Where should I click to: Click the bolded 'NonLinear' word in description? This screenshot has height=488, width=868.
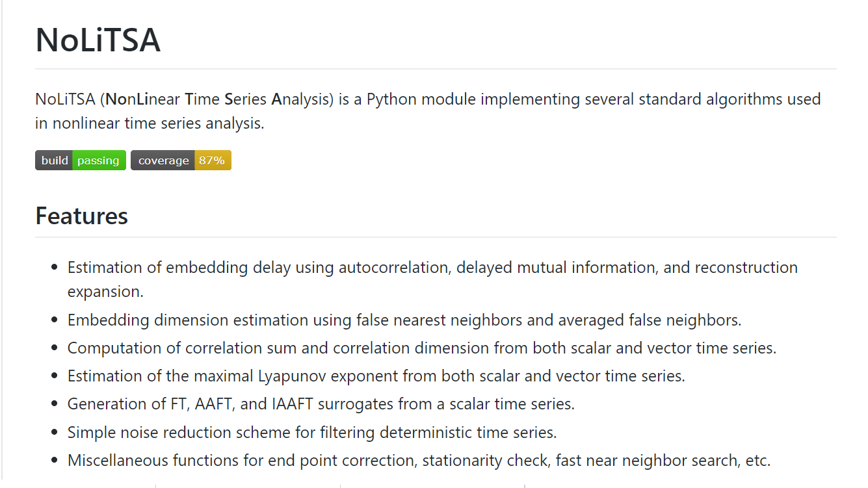pyautogui.click(x=143, y=99)
